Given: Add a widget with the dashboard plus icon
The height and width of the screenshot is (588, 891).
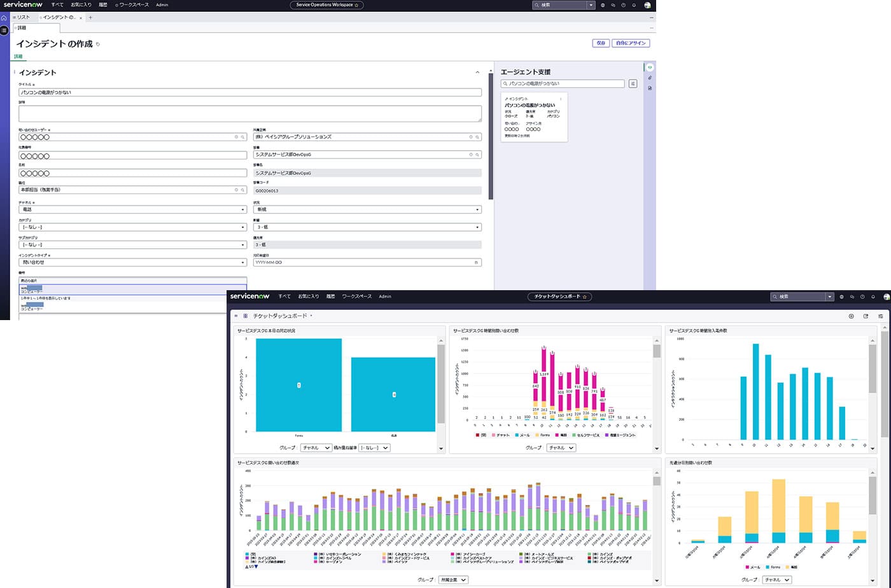Looking at the screenshot, I should pyautogui.click(x=851, y=316).
